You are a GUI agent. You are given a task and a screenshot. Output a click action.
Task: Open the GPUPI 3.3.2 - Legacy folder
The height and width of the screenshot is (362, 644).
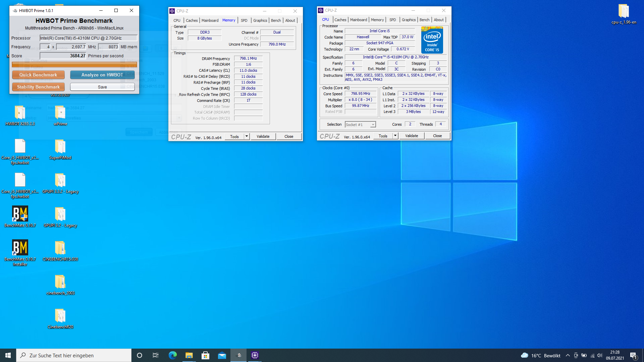60,183
